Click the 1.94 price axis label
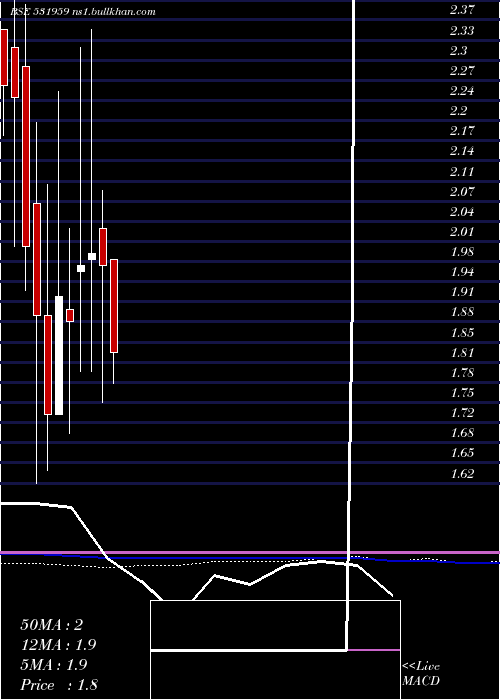 pyautogui.click(x=462, y=271)
